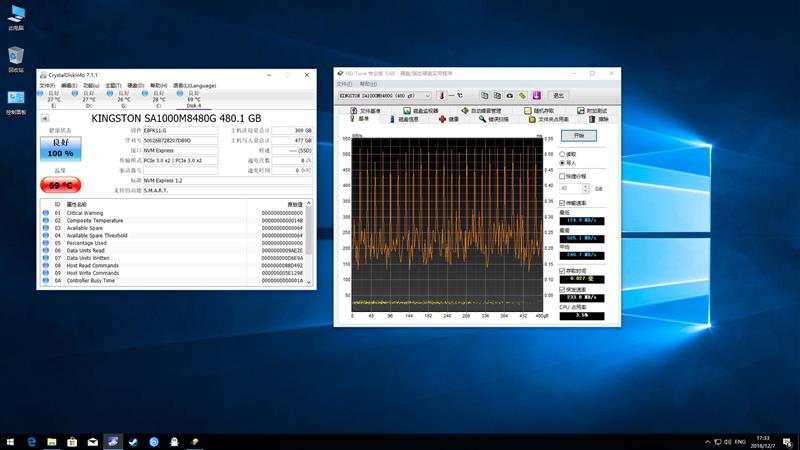
Task: Switch to Benchmark tab in HD Tune
Action: (x=359, y=119)
